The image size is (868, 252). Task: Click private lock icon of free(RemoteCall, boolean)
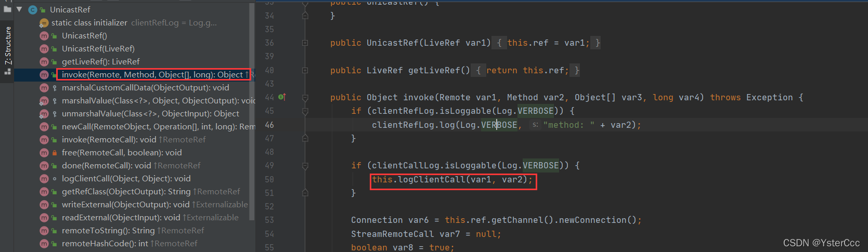coord(55,153)
